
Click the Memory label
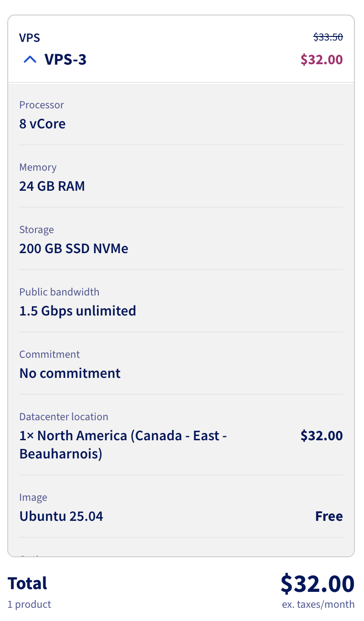38,167
